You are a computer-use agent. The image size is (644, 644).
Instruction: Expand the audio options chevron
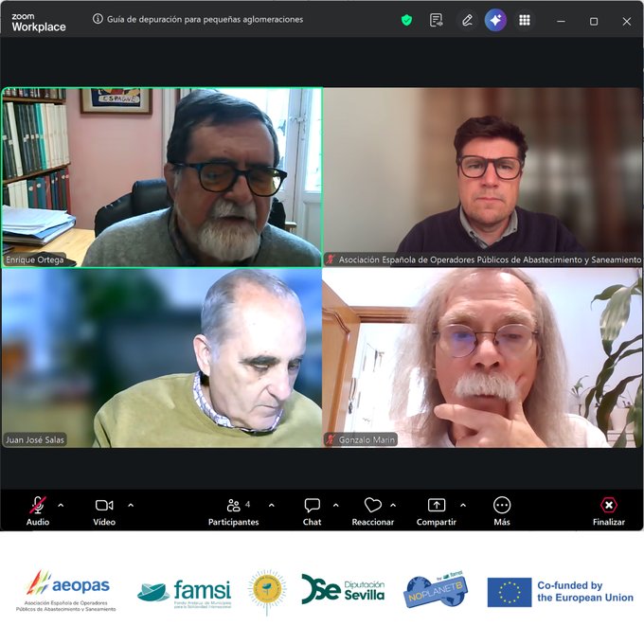[61, 505]
